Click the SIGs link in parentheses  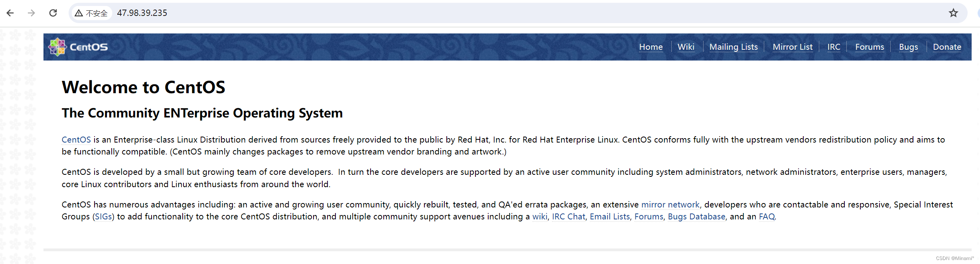(x=103, y=217)
